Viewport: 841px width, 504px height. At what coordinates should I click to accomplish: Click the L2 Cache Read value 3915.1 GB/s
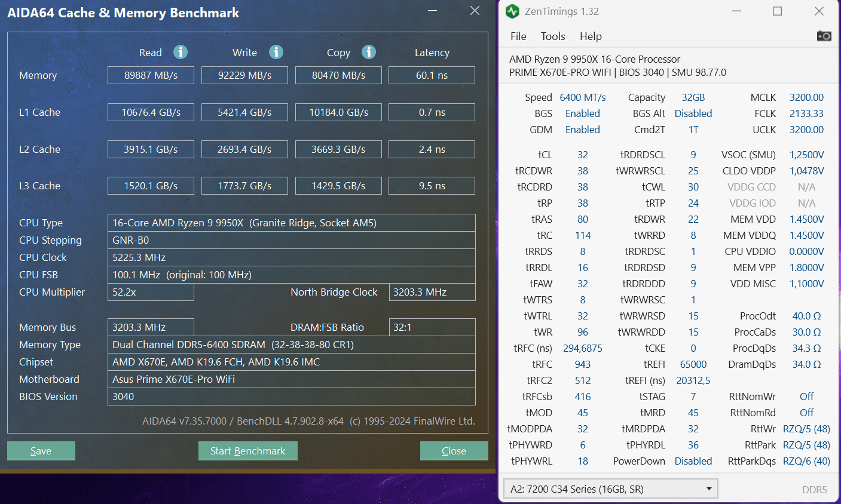[x=151, y=149]
